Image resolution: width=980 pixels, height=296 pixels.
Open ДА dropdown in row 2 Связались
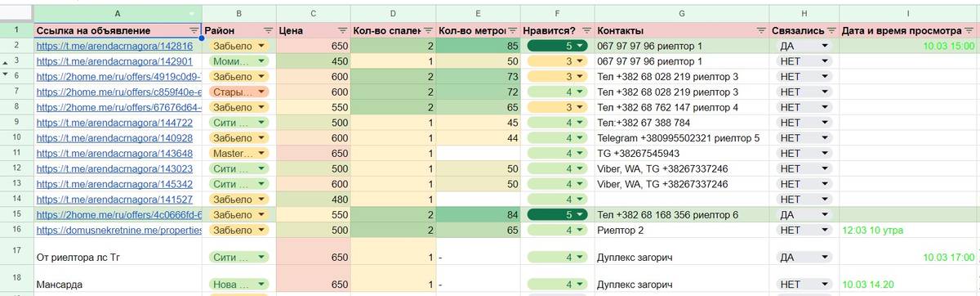click(x=824, y=47)
